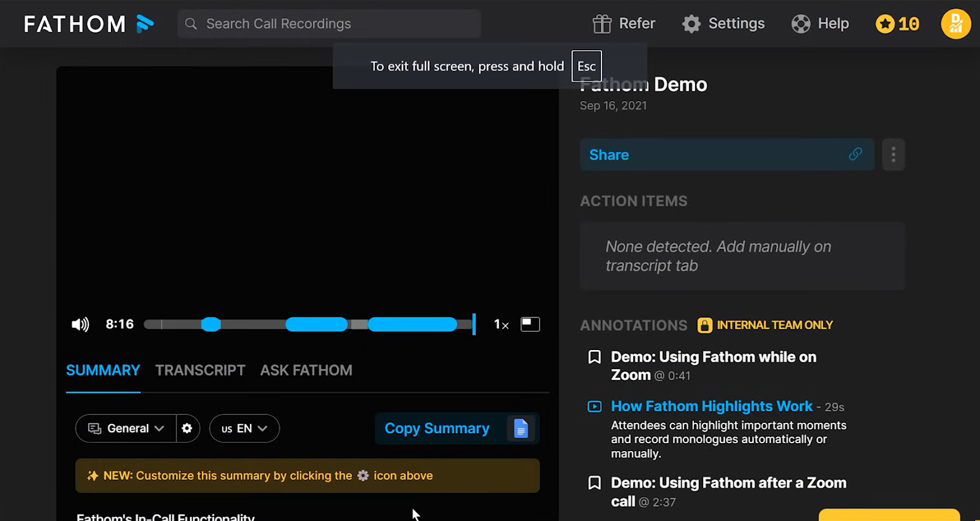Click the Fathom Demo call title
The height and width of the screenshot is (521, 980).
tap(644, 85)
